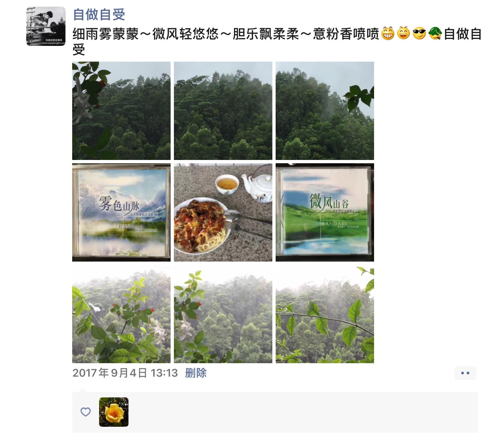Open the 雾色山脉 album cover photo
504x433 pixels.
pos(121,212)
